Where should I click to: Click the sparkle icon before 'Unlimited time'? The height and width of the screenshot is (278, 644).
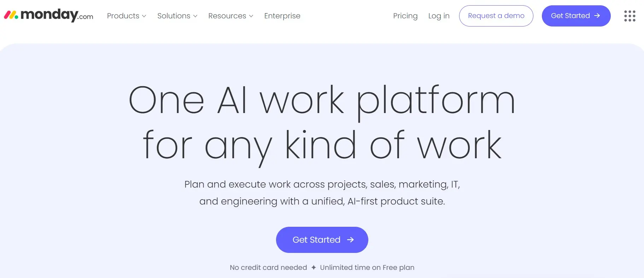[313, 267]
